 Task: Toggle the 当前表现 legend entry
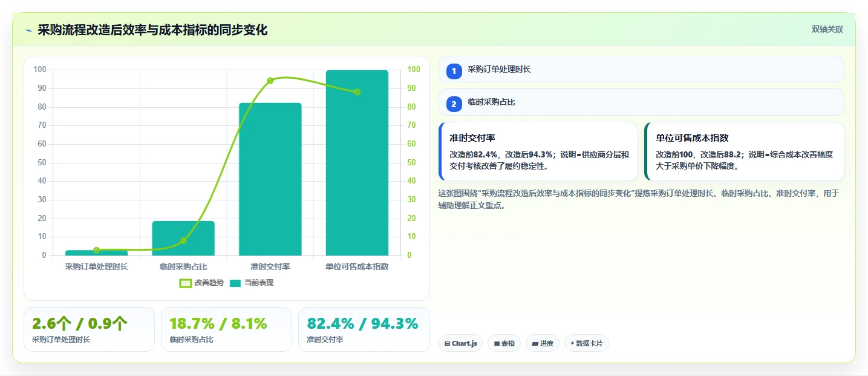tap(252, 283)
